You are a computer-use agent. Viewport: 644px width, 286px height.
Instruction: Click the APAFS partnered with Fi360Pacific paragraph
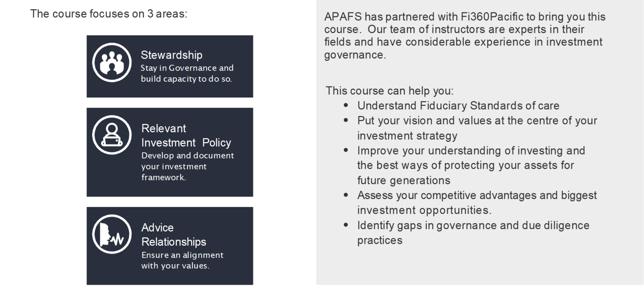click(x=465, y=35)
